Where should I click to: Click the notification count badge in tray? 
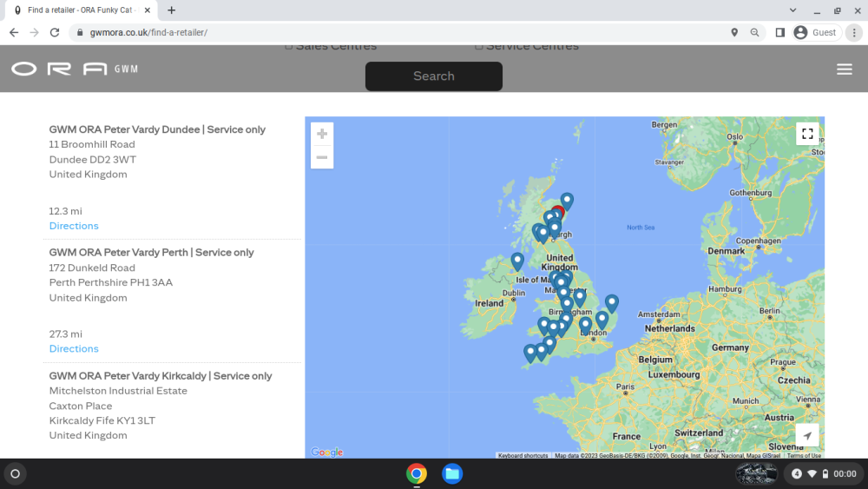pos(797,473)
